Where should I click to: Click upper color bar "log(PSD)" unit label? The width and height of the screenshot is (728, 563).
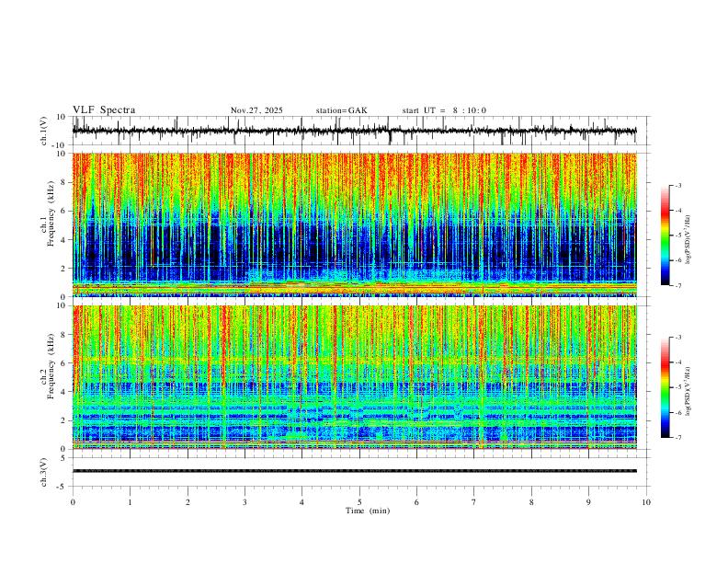pos(688,240)
